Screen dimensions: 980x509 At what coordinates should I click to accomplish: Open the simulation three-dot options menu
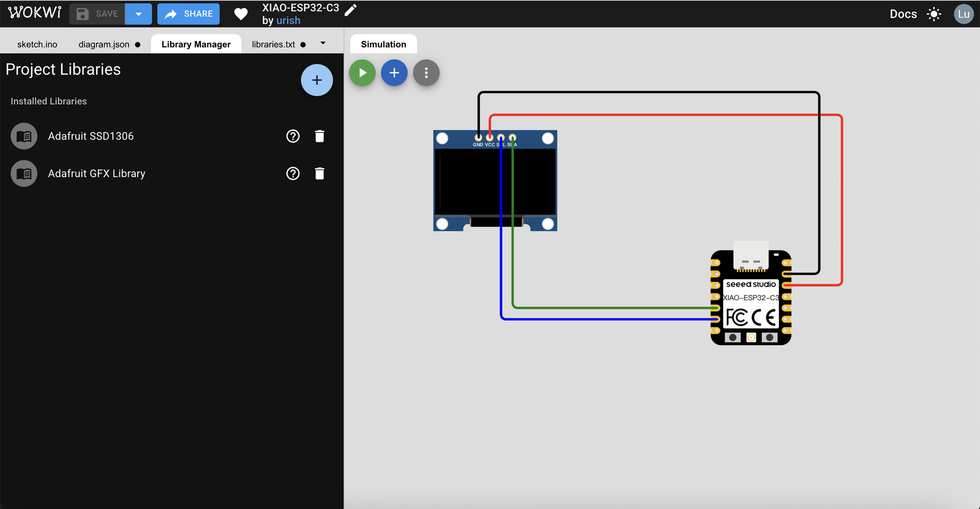(426, 73)
